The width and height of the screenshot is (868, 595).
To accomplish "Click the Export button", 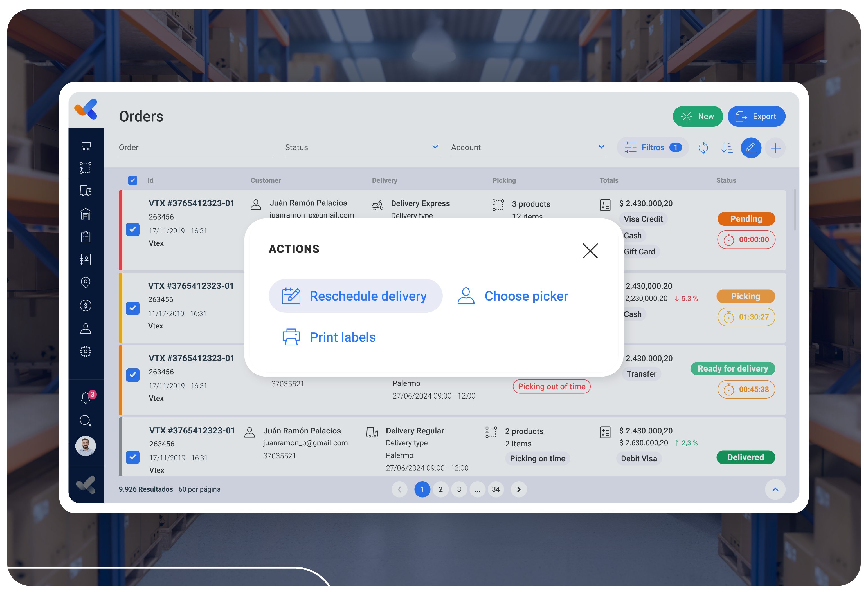I will (x=756, y=116).
